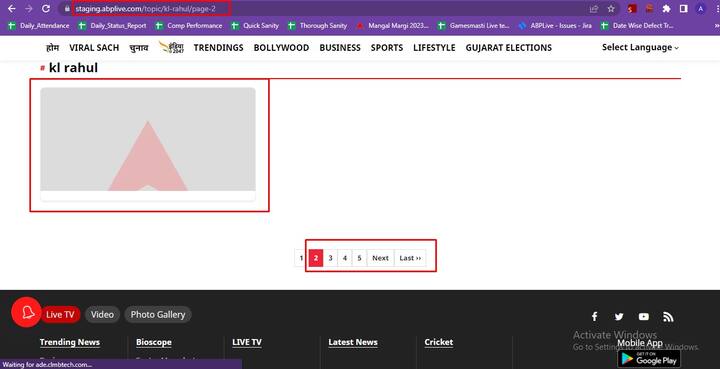Toggle the browser side panel icon
720x369 pixels.
(x=683, y=9)
